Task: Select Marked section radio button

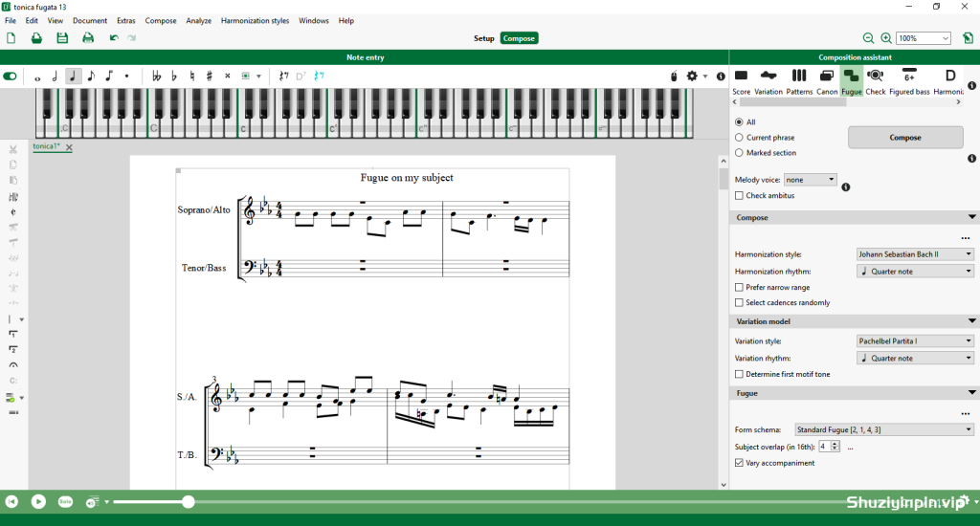Action: click(739, 152)
